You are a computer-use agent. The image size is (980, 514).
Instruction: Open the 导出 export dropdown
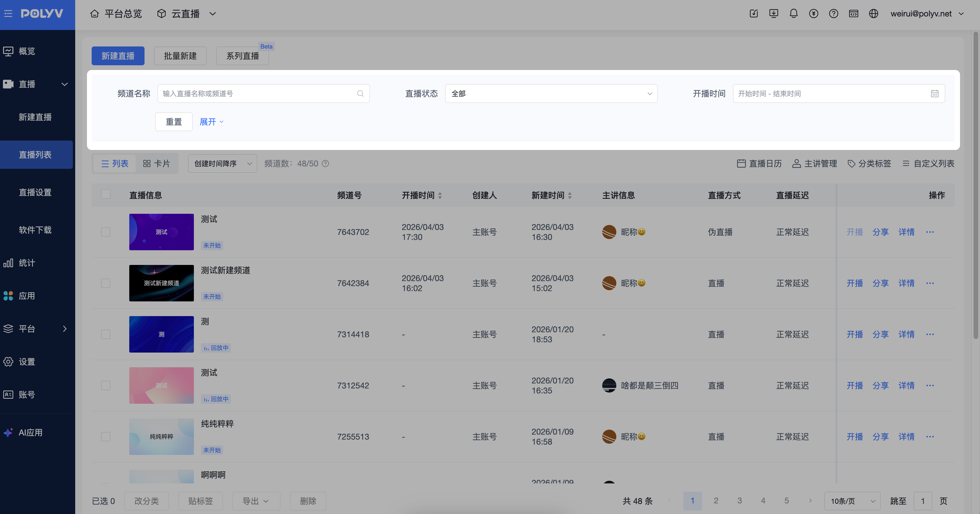coord(256,501)
